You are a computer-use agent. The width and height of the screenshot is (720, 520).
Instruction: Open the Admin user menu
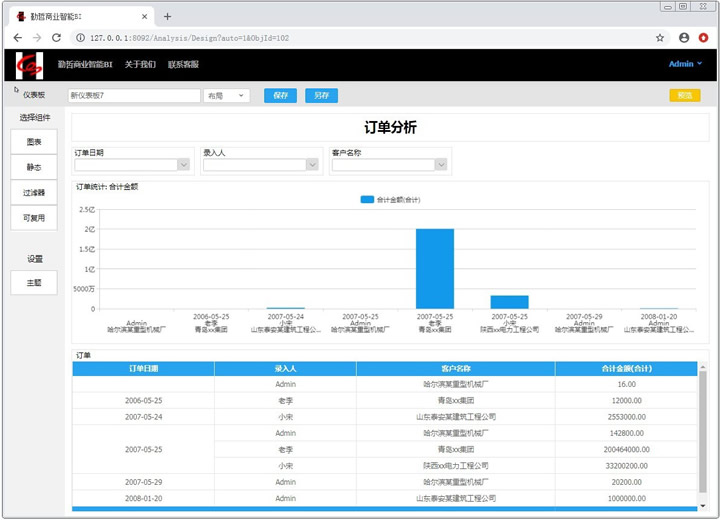click(x=685, y=64)
